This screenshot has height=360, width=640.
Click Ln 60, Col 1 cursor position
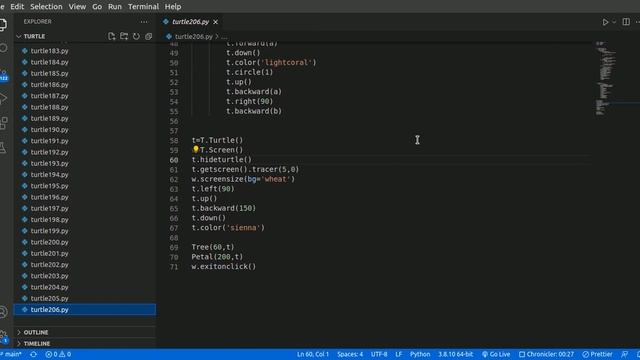(313, 354)
